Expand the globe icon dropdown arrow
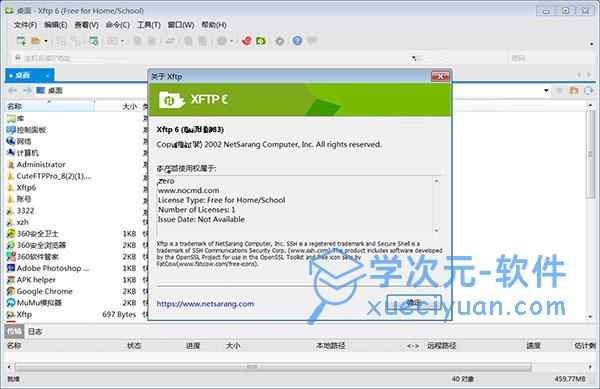 232,41
